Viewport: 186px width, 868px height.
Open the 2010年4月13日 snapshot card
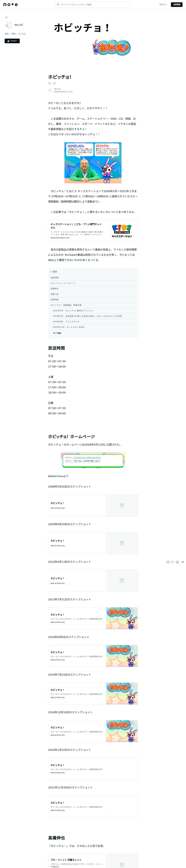[93, 581]
